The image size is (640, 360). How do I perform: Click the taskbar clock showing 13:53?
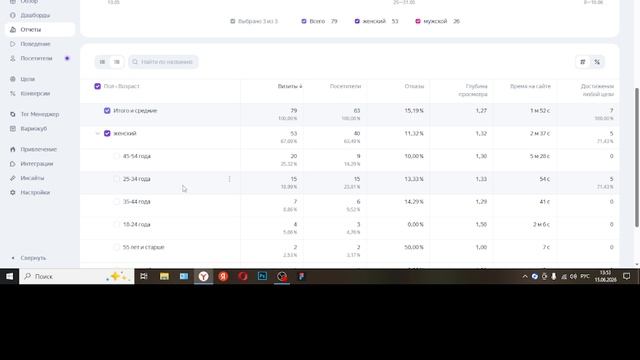(x=605, y=276)
